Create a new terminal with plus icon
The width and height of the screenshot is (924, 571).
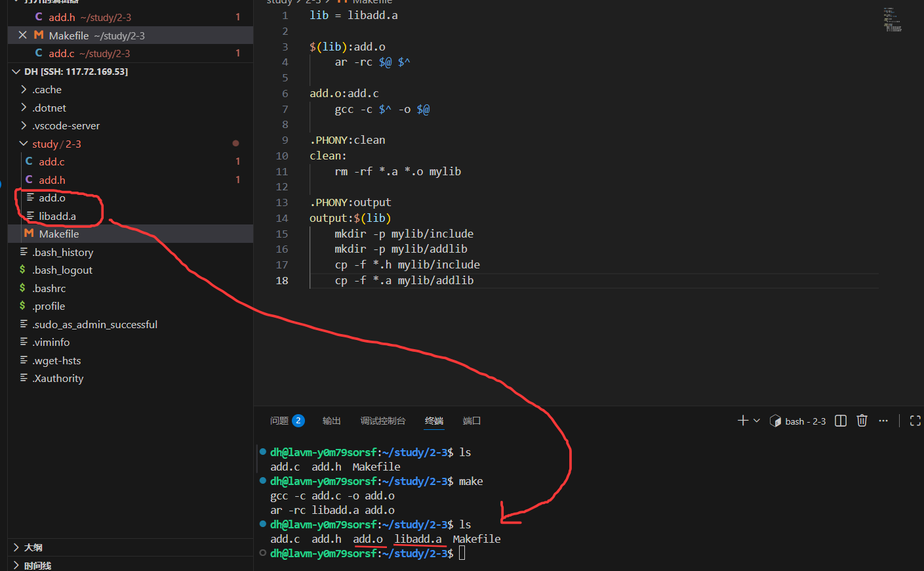tap(743, 421)
